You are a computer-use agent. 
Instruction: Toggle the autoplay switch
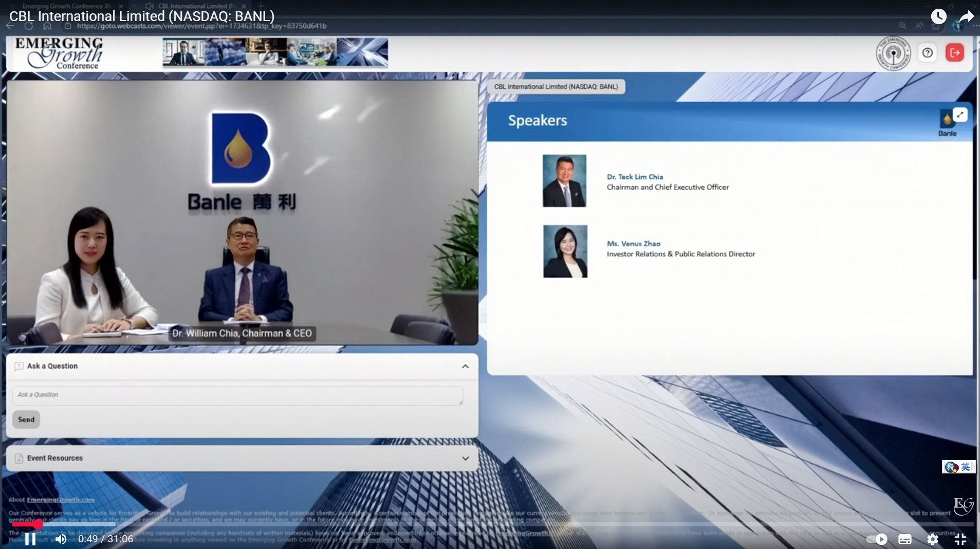(877, 539)
